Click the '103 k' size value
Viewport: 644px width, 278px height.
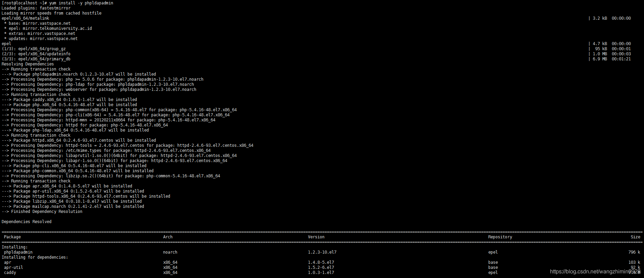click(635, 262)
